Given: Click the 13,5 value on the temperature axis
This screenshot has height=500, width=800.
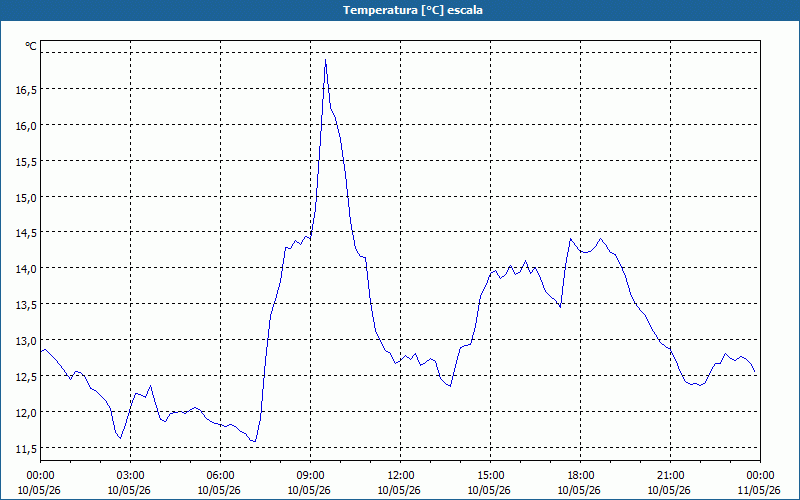Looking at the screenshot, I should pyautogui.click(x=26, y=305).
